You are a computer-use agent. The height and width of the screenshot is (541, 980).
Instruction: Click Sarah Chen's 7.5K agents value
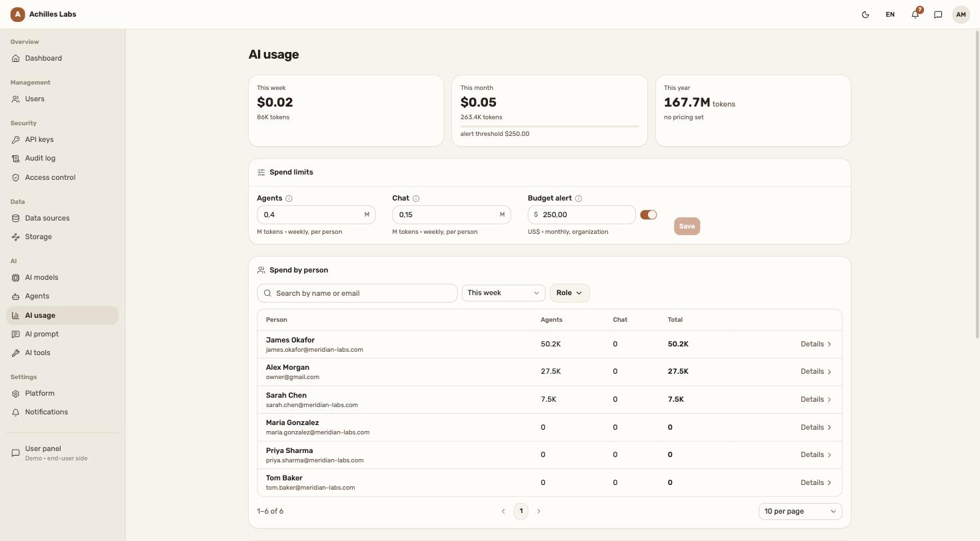[549, 400]
